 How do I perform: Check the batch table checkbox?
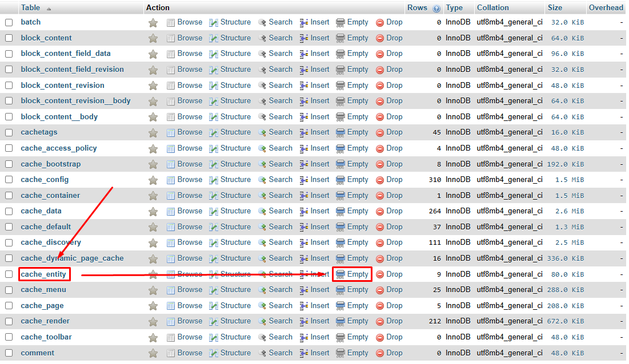coord(9,22)
